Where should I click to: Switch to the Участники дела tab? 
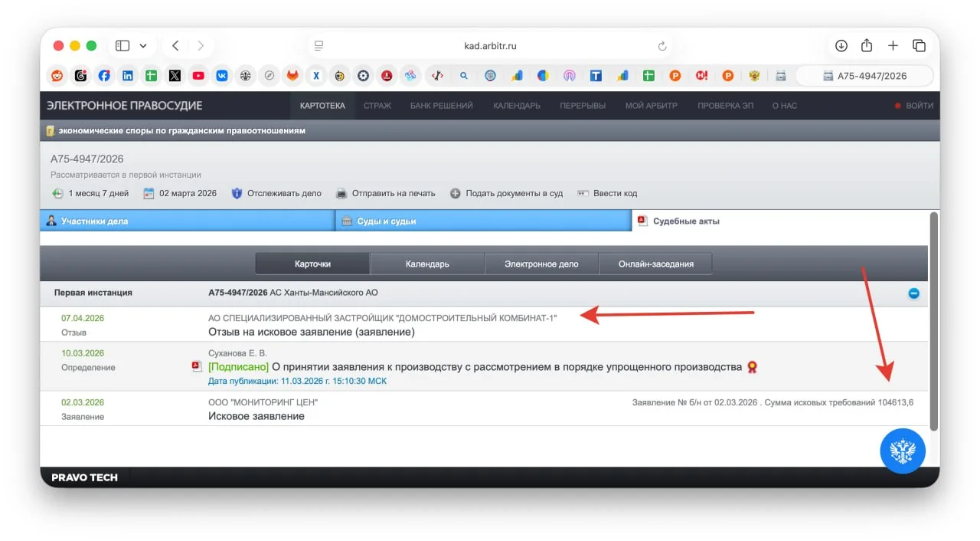(187, 221)
